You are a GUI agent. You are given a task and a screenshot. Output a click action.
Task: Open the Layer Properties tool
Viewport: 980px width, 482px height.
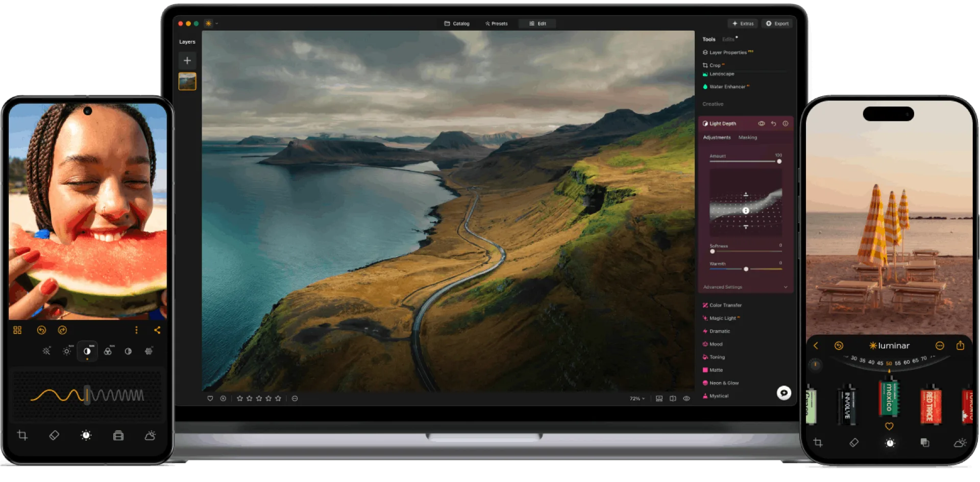point(727,53)
